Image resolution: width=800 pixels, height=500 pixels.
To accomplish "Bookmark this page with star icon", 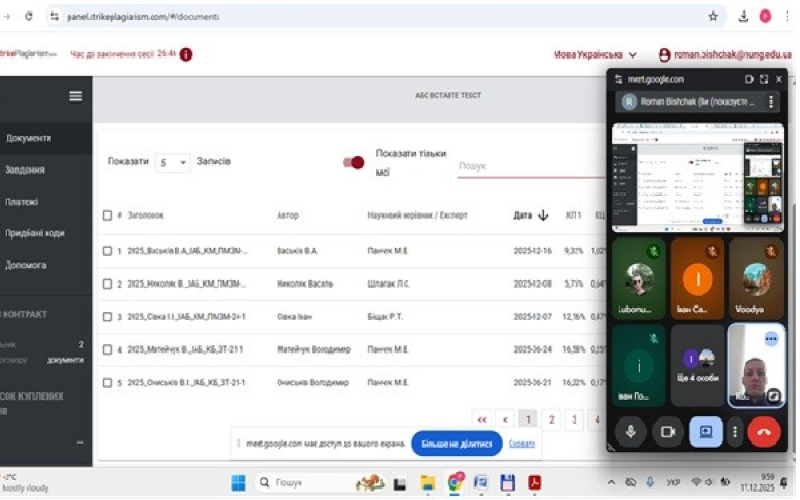I will tap(713, 16).
